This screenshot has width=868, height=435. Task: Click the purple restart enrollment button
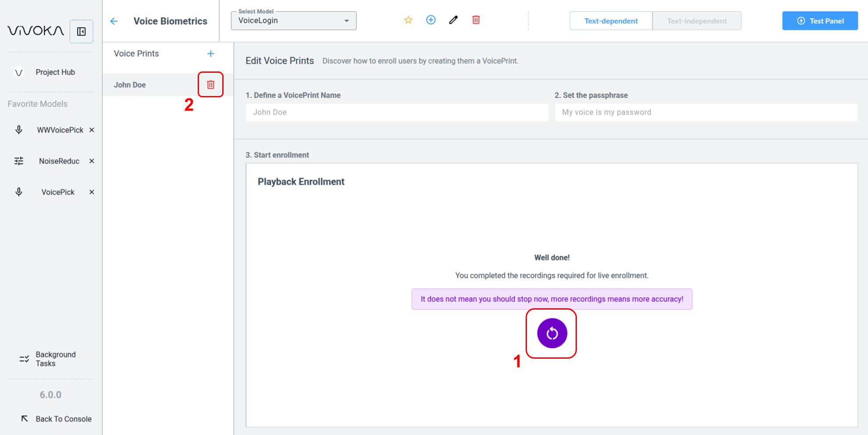552,333
